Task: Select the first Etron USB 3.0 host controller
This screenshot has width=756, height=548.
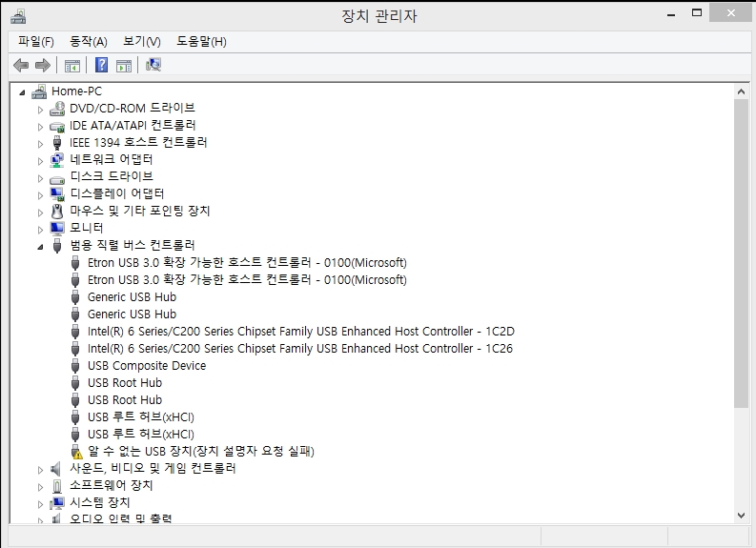Action: pos(247,263)
